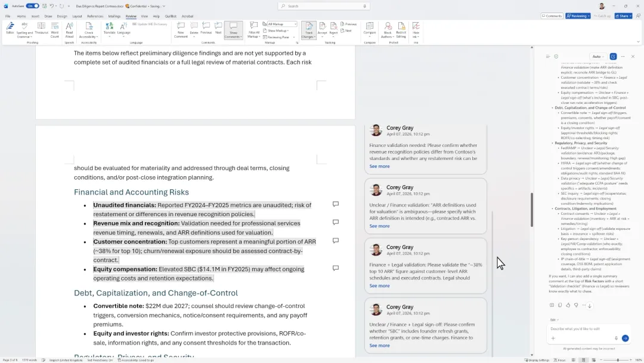Open Copilot pane more options ellipsis
The height and width of the screenshot is (363, 644).
click(x=623, y=56)
